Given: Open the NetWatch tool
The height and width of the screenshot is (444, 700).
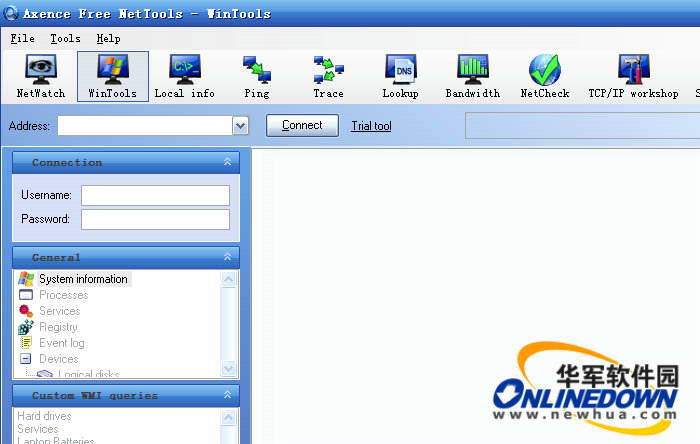Looking at the screenshot, I should pos(41,76).
